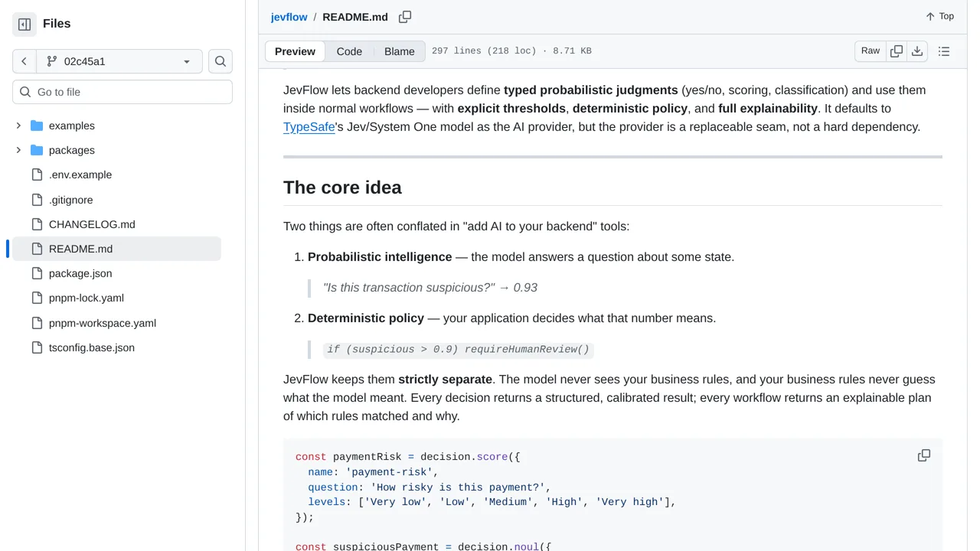Image resolution: width=980 pixels, height=551 pixels.
Task: Open the outline list icon
Action: tap(944, 51)
